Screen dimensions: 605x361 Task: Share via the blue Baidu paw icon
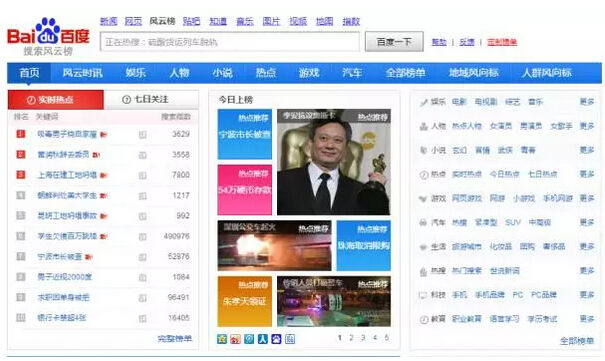coord(276,339)
